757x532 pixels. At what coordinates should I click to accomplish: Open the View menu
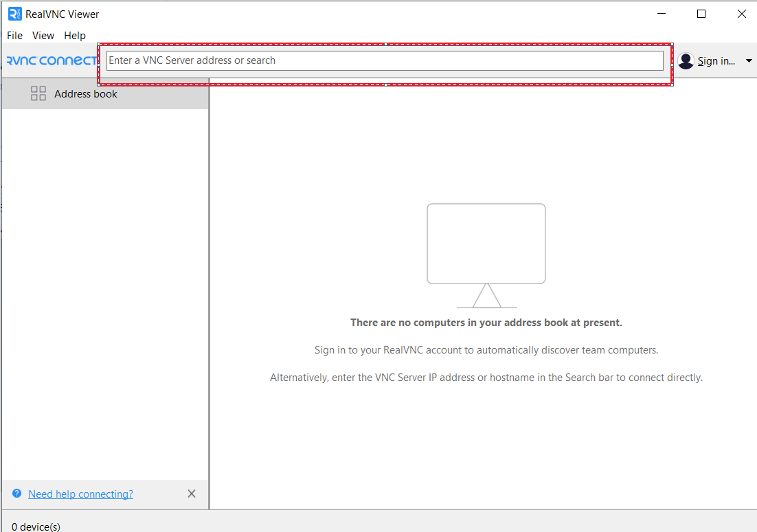43,36
